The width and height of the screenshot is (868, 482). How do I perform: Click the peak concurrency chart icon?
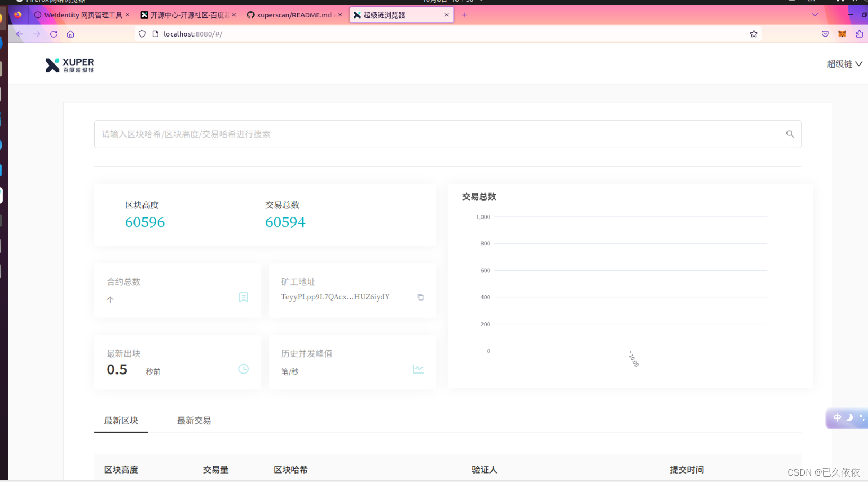click(x=418, y=369)
